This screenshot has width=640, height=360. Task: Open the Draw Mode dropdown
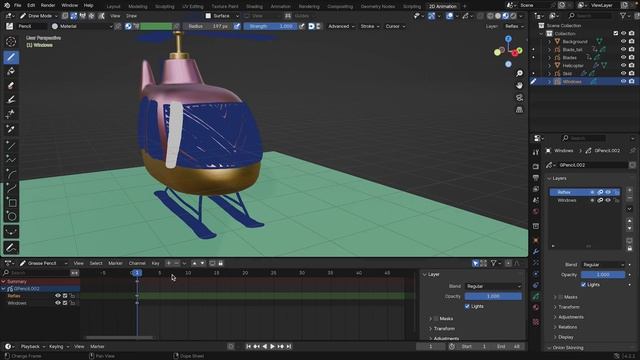(38, 16)
